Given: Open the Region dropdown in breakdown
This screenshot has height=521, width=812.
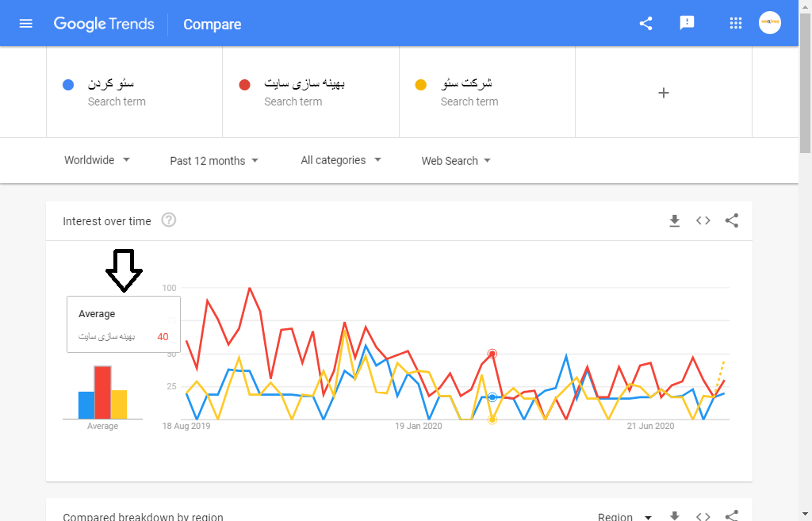Looking at the screenshot, I should click(x=625, y=516).
